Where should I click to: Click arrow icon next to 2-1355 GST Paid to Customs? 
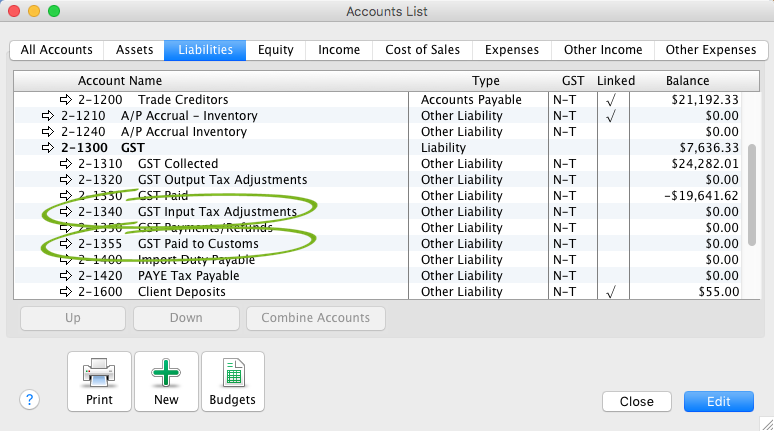[67, 244]
